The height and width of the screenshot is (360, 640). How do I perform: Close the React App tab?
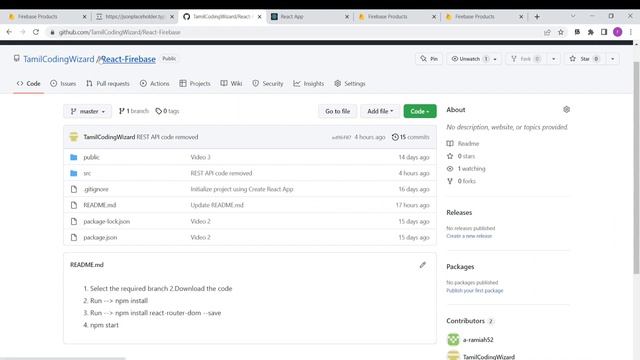pyautogui.click(x=347, y=17)
